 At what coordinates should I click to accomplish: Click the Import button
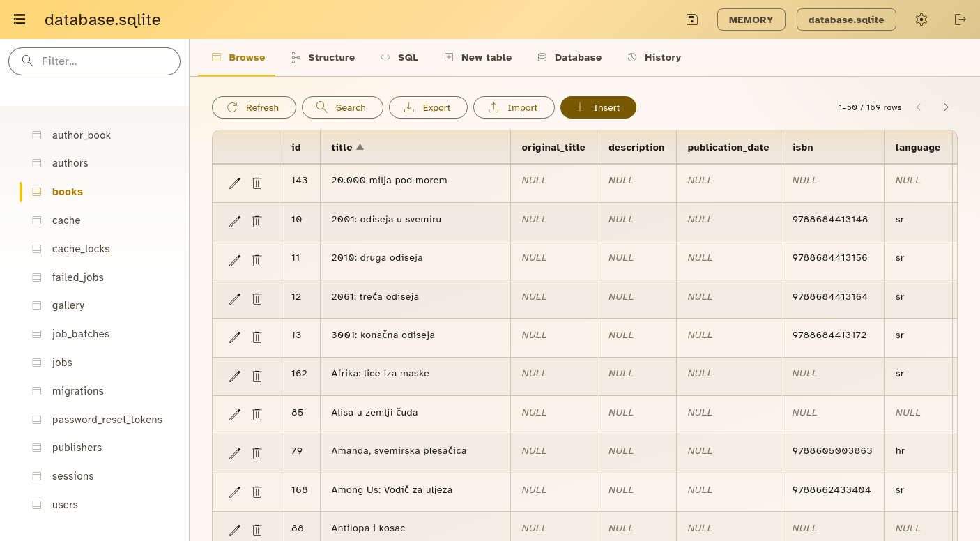514,107
